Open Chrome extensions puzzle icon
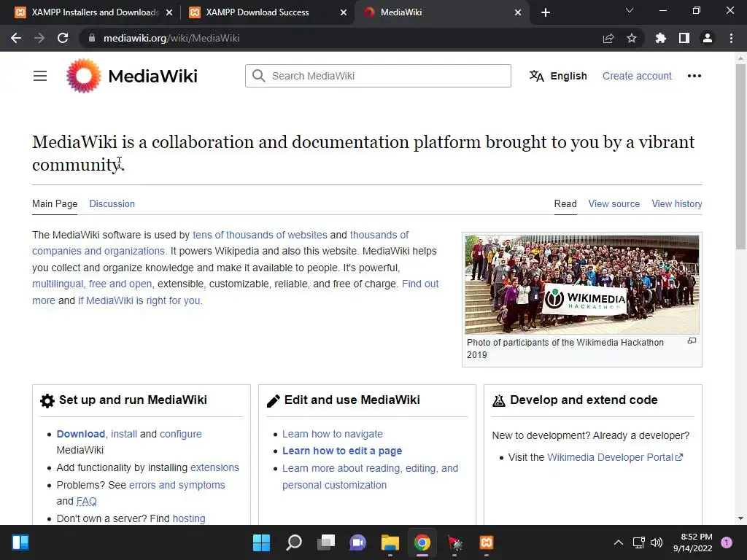This screenshot has width=747, height=560. [661, 38]
